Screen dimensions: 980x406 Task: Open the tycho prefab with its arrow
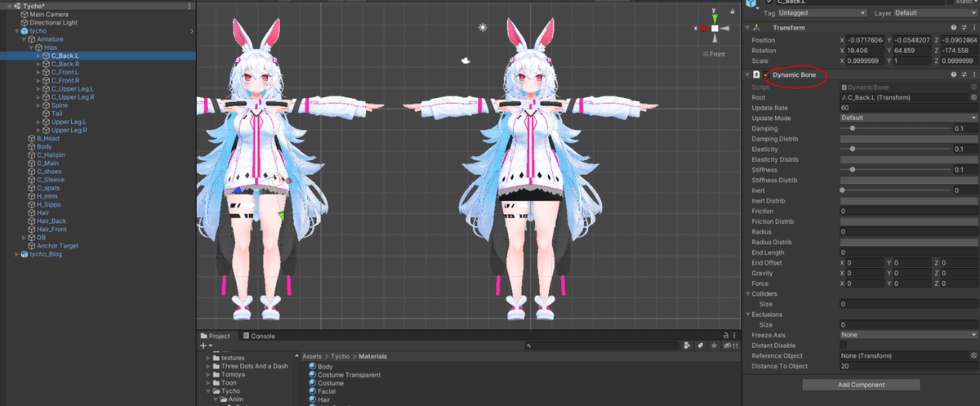pos(192,31)
